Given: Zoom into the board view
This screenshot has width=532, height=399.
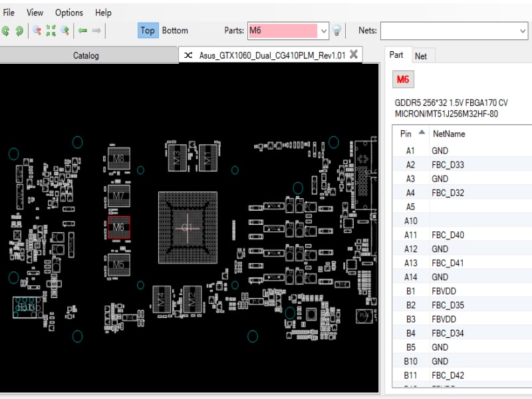Looking at the screenshot, I should [65, 31].
